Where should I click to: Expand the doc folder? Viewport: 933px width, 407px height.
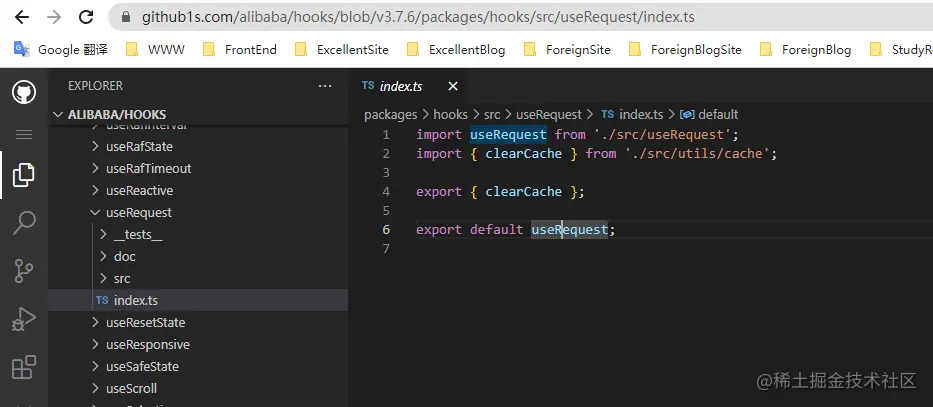198,256
